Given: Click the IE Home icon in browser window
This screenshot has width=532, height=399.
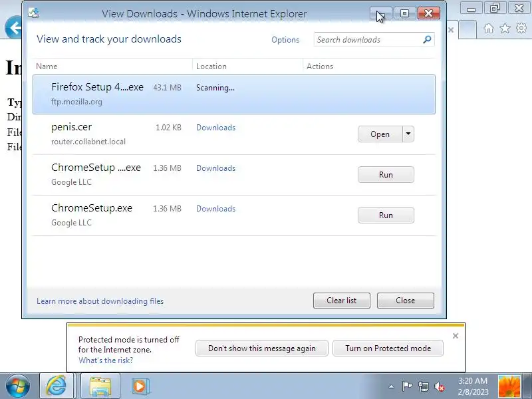Looking at the screenshot, I should [489, 28].
